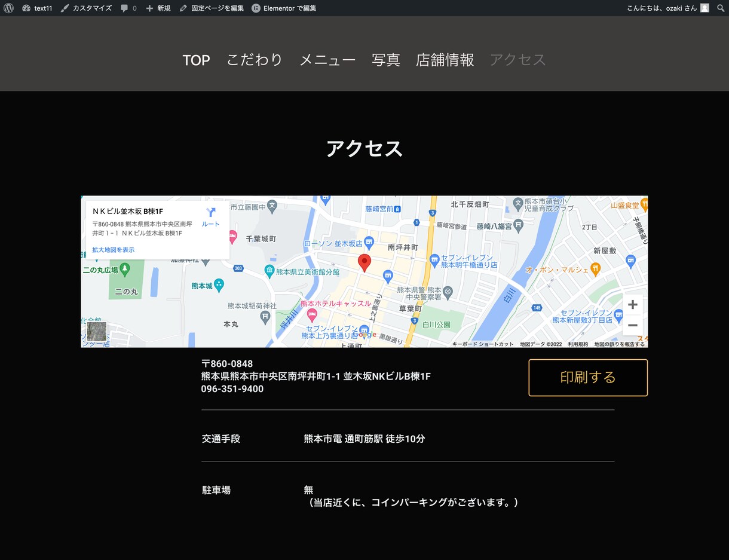Click オ・ボン・マルシェ restaurant marker
Image resolution: width=729 pixels, height=560 pixels.
[x=595, y=269]
